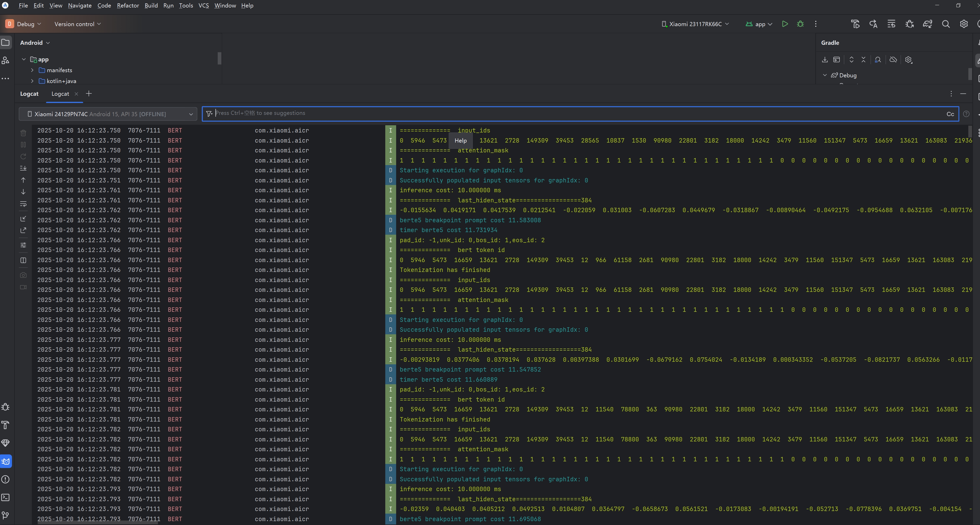
Task: Open Logcat formatting options
Action: (23, 245)
